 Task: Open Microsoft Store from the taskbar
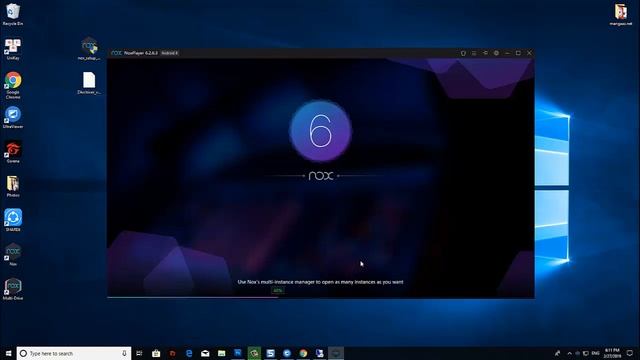[x=156, y=353]
